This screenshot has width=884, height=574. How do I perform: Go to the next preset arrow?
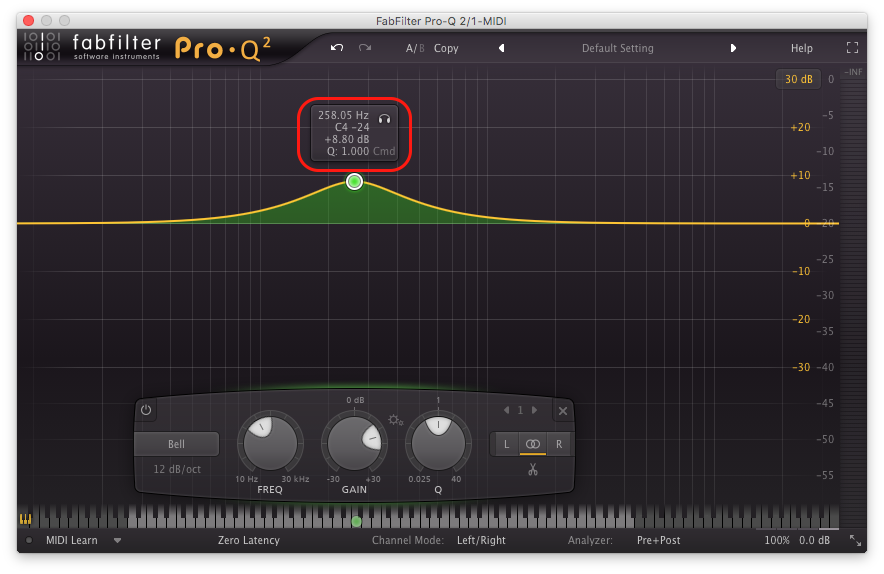(733, 48)
